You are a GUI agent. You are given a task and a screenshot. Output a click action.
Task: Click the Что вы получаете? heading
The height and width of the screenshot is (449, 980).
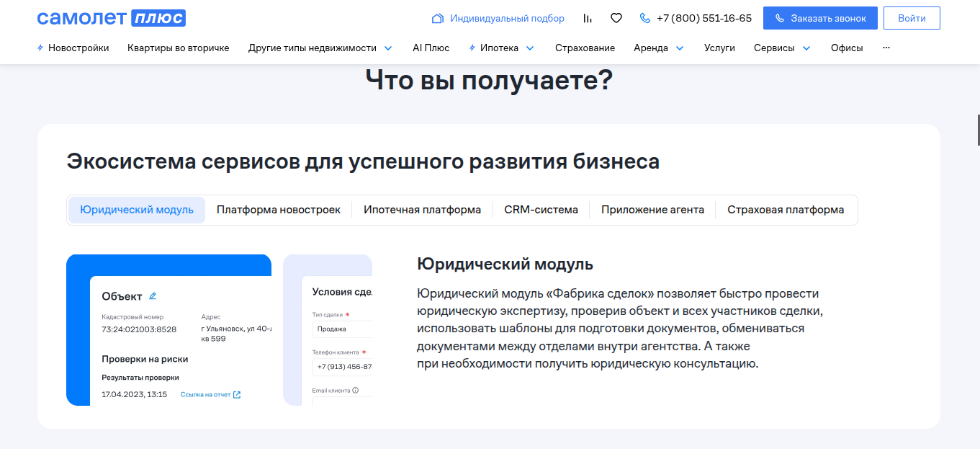point(489,80)
